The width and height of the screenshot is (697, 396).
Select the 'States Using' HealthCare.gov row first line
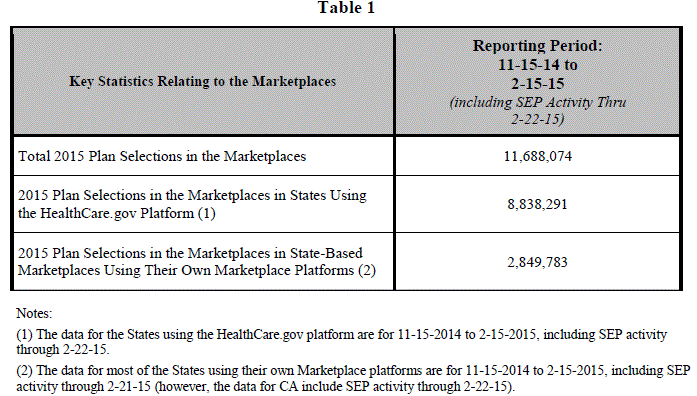192,196
